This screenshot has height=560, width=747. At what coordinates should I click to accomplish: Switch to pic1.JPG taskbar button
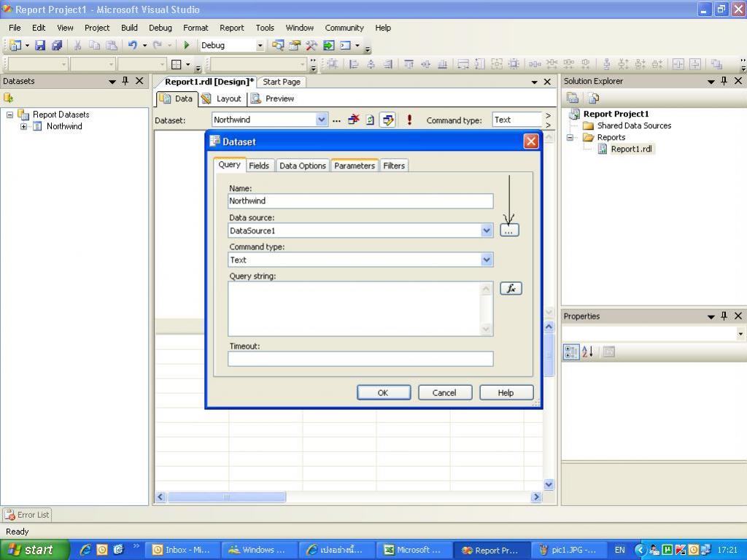568,550
